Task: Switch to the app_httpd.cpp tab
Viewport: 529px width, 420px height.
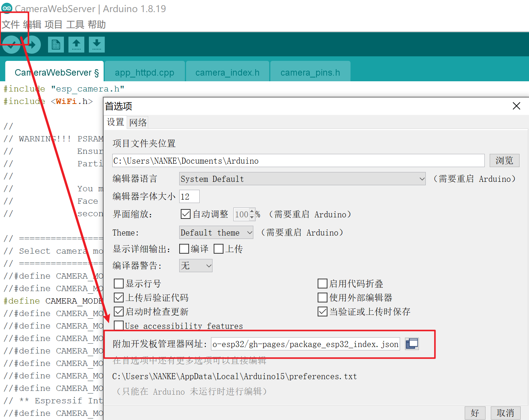Action: 144,72
